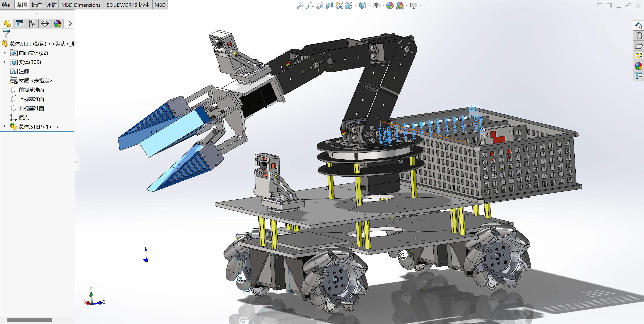Expand the 曲面实体(22) folder

tap(4, 53)
